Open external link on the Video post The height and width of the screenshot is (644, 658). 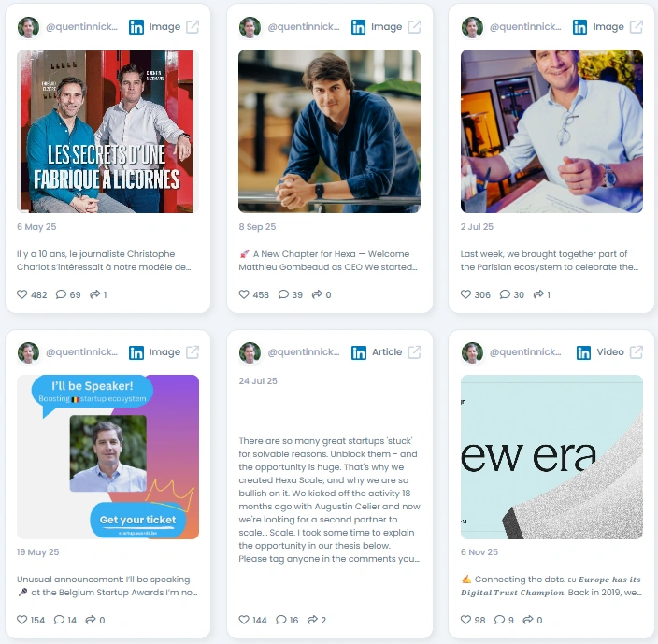coord(637,352)
